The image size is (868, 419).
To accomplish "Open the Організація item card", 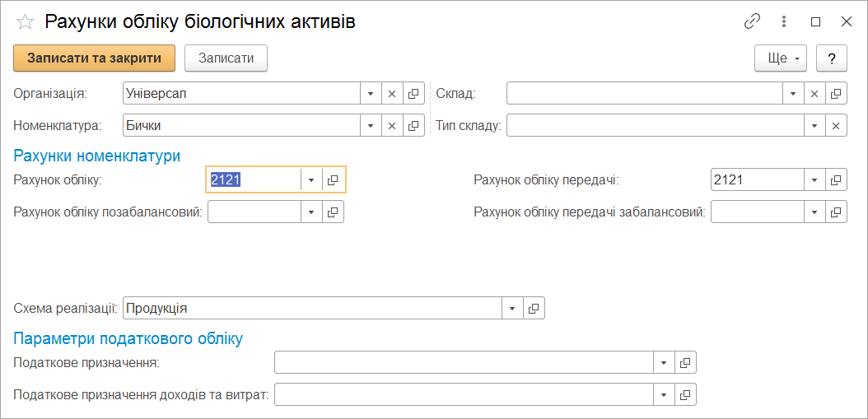I will [413, 94].
